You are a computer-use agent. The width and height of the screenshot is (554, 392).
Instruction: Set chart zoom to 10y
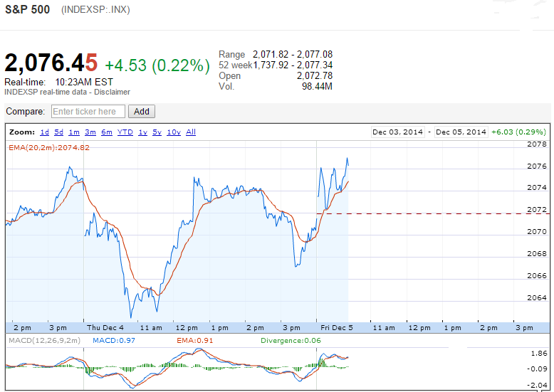[x=174, y=132]
